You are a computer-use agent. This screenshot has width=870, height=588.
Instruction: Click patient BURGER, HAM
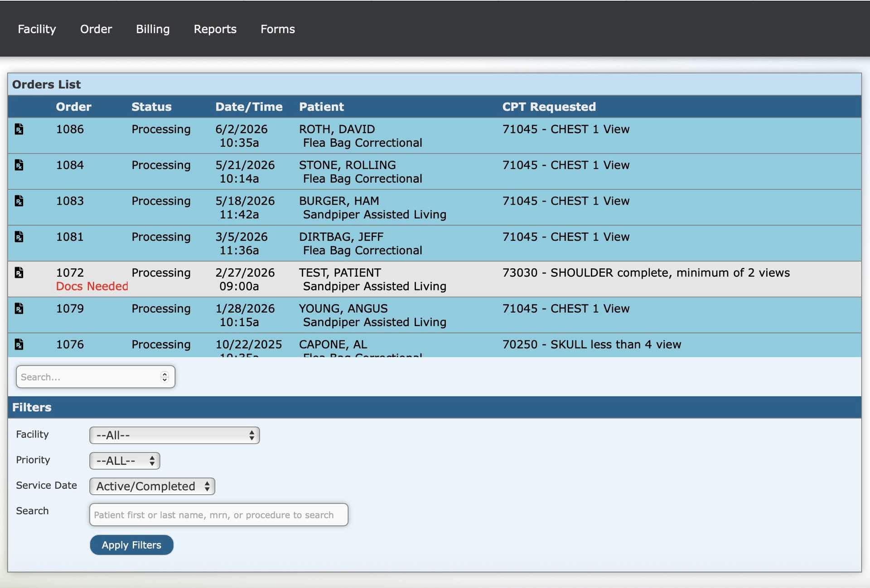tap(339, 201)
